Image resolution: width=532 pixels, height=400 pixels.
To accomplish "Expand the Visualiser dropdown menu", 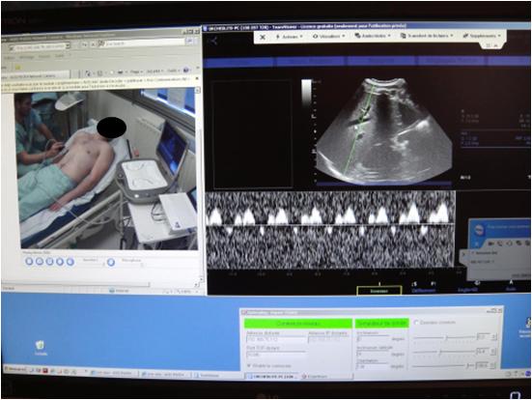I will [329, 36].
